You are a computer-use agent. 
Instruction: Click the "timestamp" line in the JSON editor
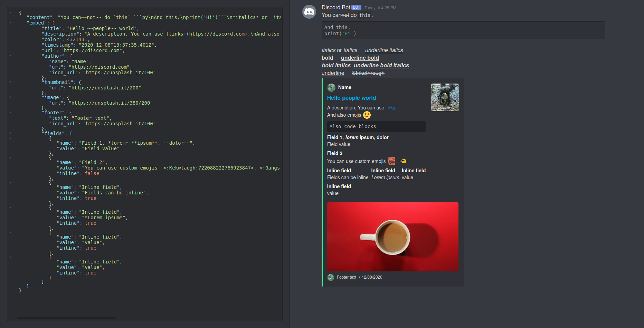(x=99, y=45)
